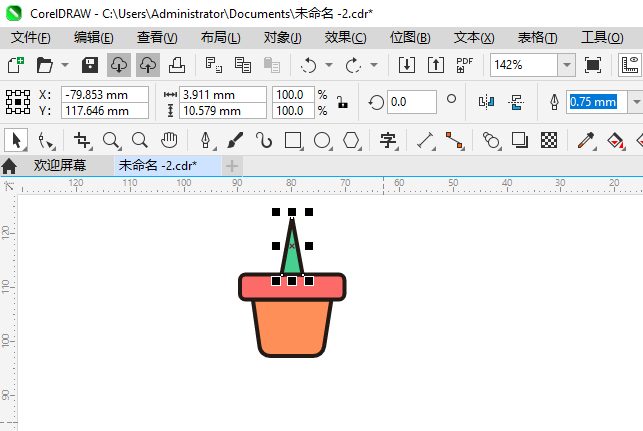Open the undo history dropdown arrow

pos(329,65)
